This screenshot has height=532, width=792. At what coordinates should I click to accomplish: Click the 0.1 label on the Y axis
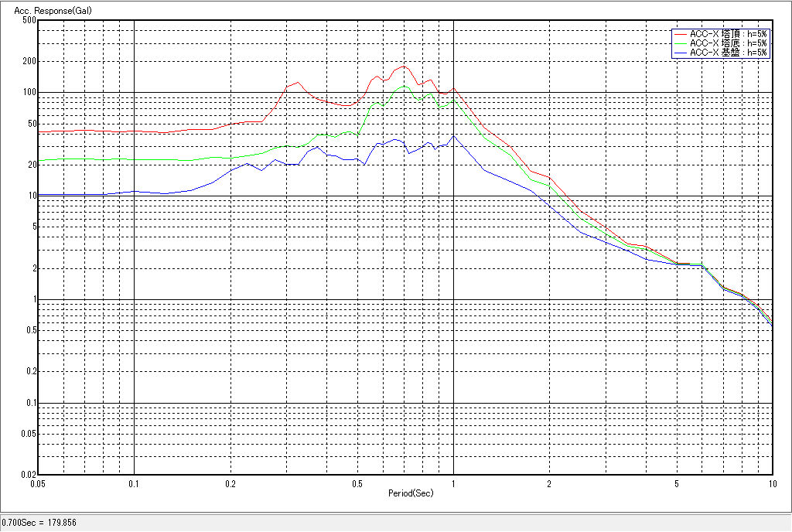(30, 403)
